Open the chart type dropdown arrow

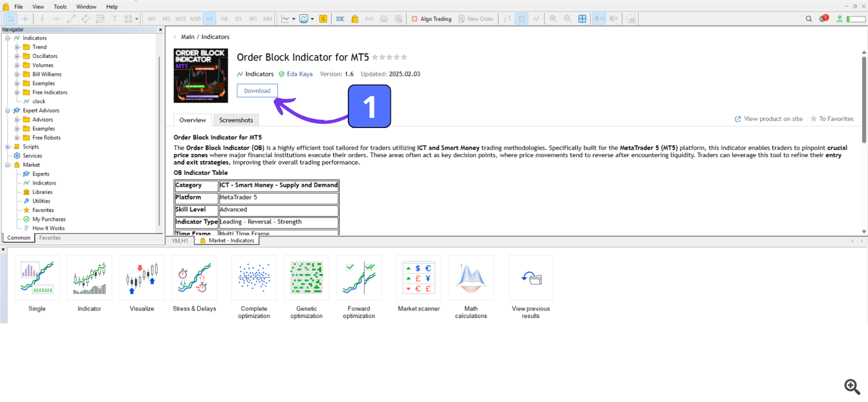294,19
